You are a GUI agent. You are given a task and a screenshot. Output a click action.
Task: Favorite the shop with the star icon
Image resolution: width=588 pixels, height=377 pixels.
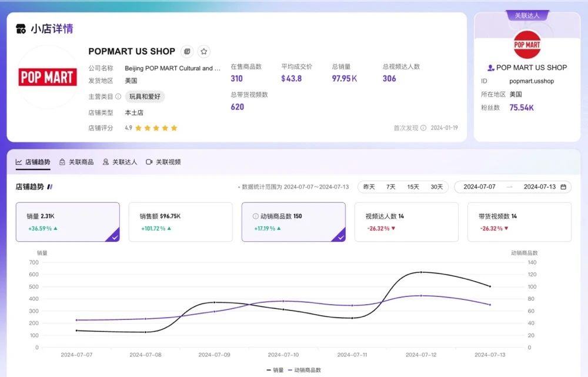point(203,52)
